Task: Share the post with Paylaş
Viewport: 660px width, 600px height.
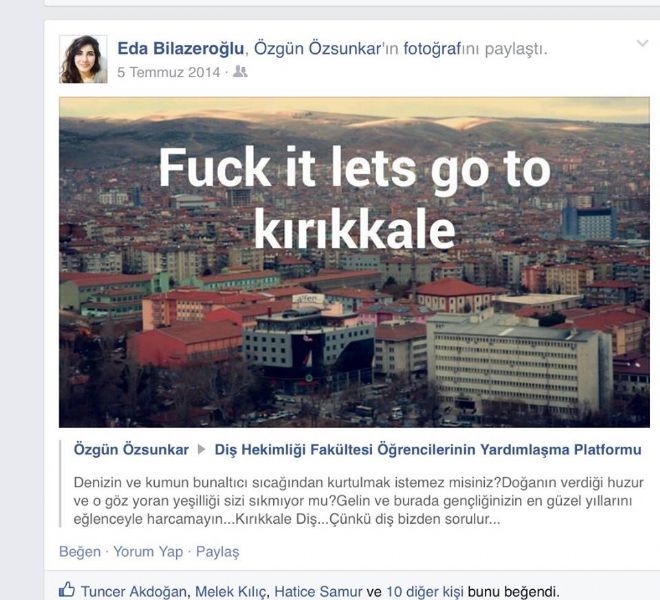Action: point(218,552)
